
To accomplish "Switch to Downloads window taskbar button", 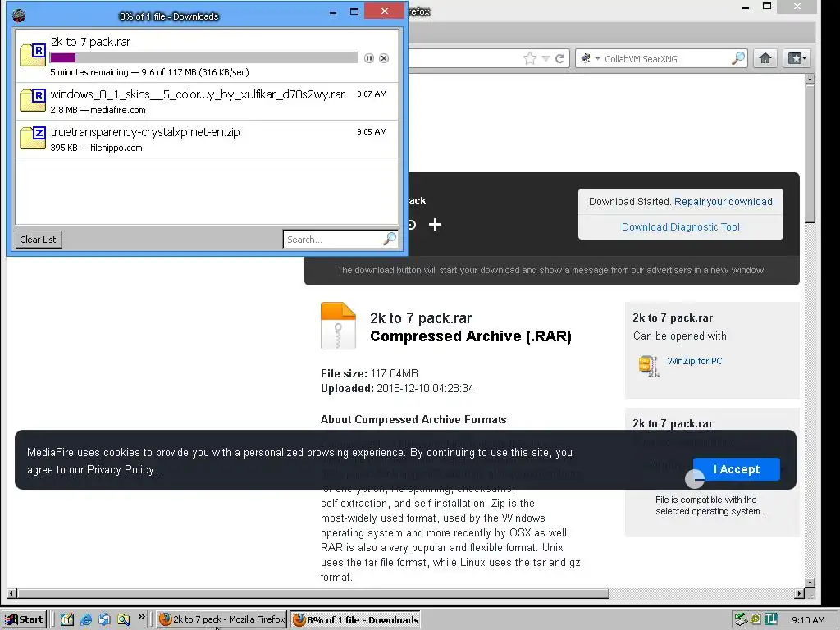I will 355,619.
